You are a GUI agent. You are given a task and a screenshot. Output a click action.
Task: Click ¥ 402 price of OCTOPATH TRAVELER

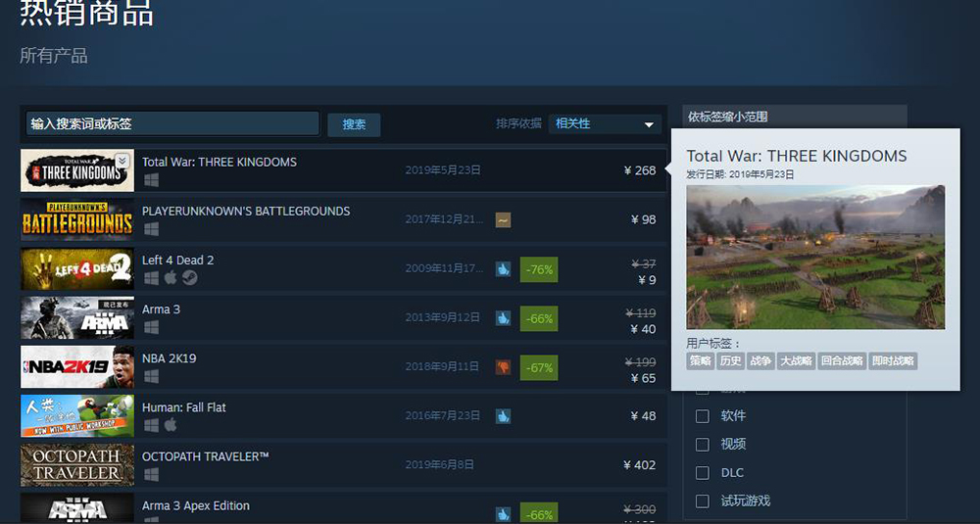click(640, 465)
